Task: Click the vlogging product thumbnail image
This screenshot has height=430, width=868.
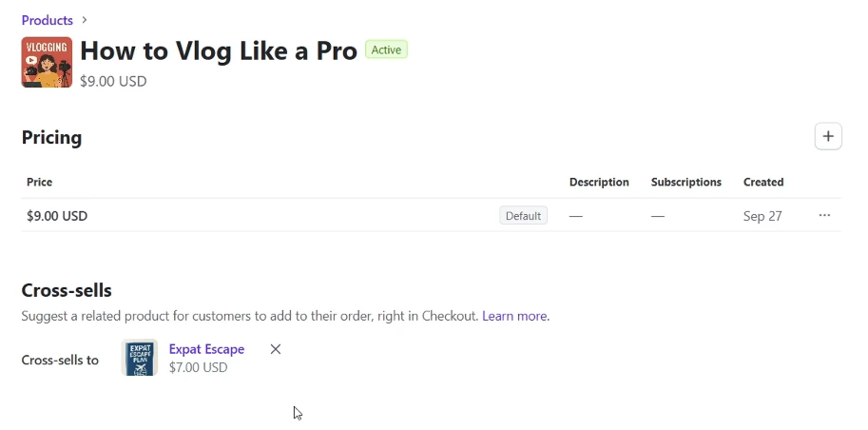Action: 47,62
